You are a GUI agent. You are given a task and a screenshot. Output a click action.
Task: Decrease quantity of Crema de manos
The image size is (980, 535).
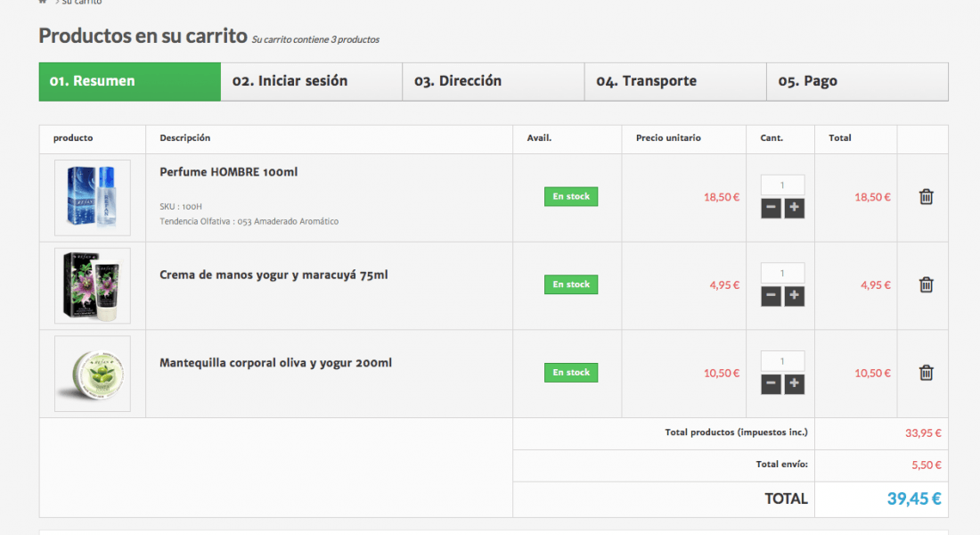pyautogui.click(x=771, y=296)
